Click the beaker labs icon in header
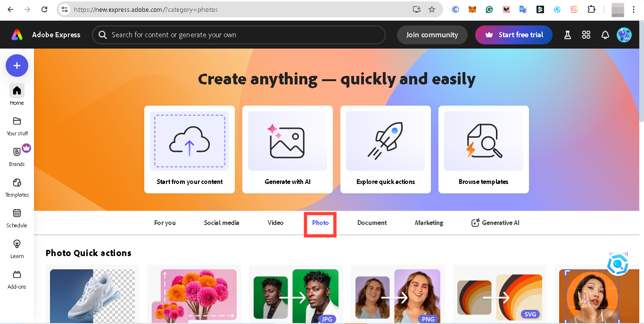This screenshot has width=644, height=324. [568, 35]
